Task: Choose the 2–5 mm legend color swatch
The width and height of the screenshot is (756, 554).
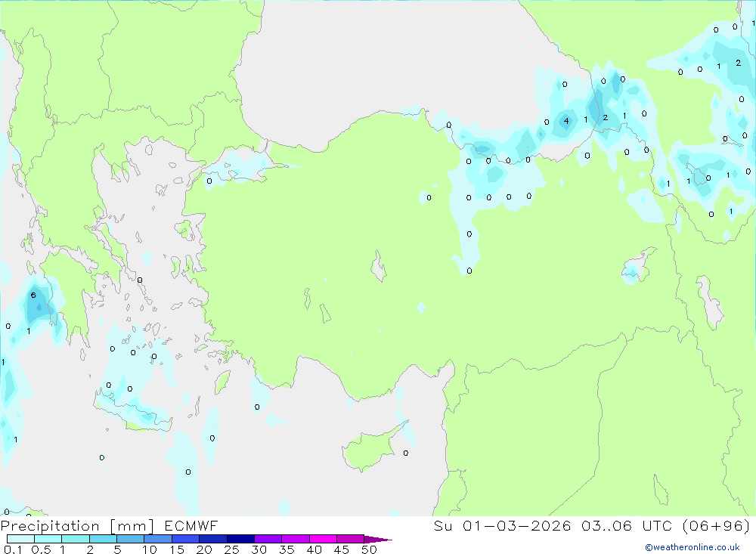Action: click(x=103, y=539)
